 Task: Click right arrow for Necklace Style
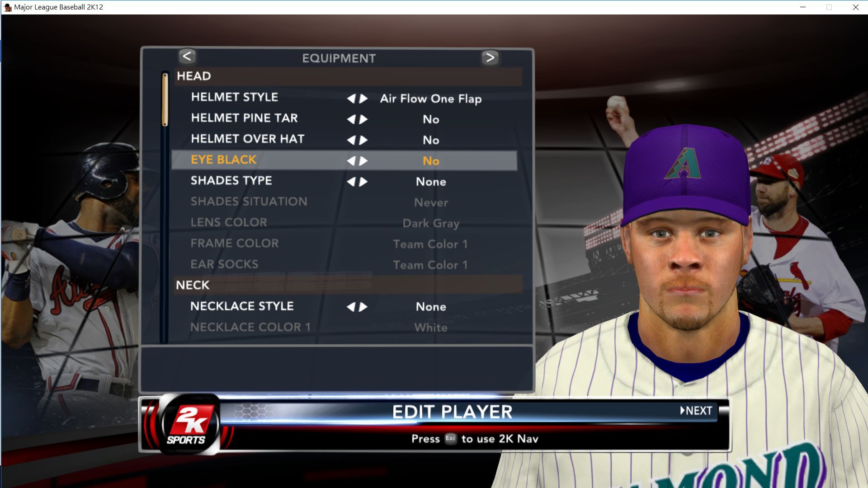click(x=363, y=307)
